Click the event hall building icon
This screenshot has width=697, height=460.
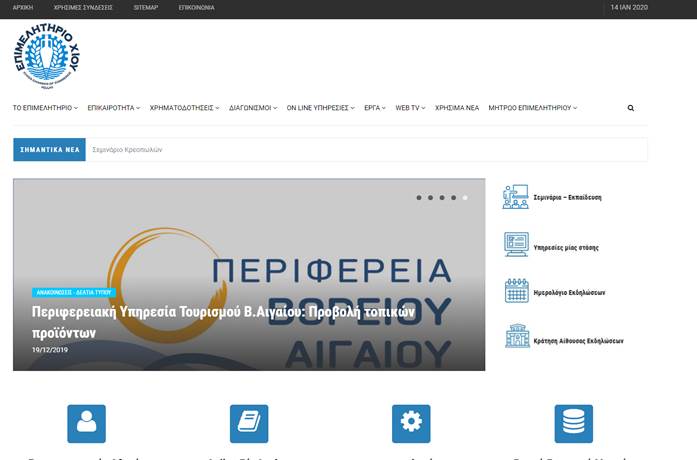[x=517, y=336]
